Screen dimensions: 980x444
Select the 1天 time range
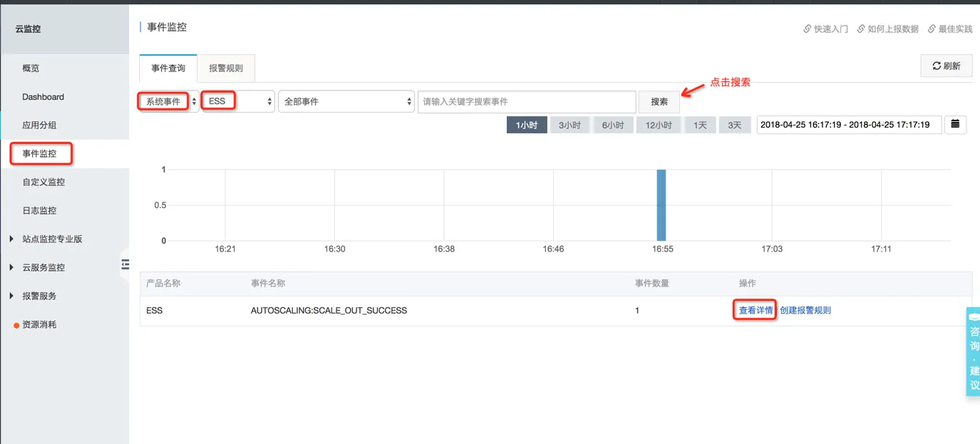point(700,125)
